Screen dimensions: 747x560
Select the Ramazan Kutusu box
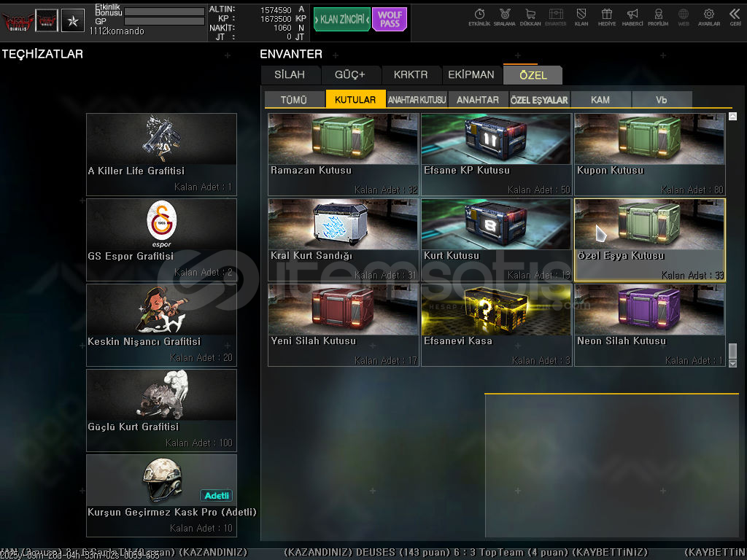point(344,155)
